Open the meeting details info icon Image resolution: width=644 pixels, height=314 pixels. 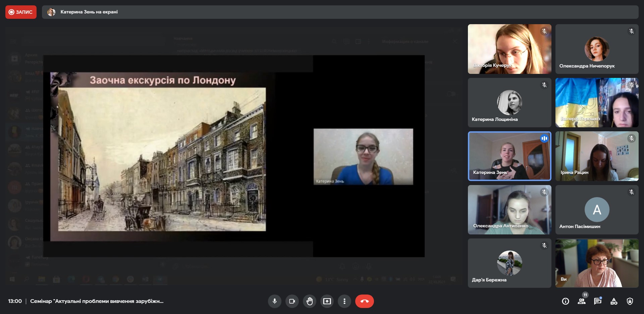click(566, 301)
